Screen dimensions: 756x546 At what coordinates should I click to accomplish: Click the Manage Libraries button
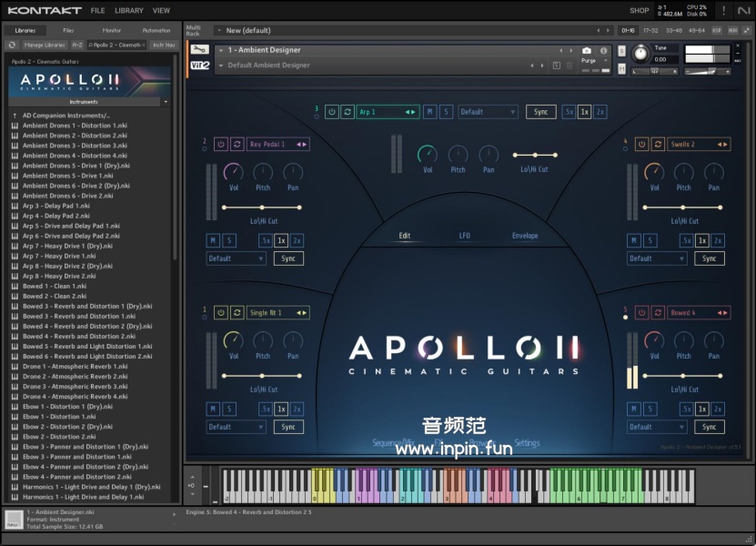pos(44,45)
